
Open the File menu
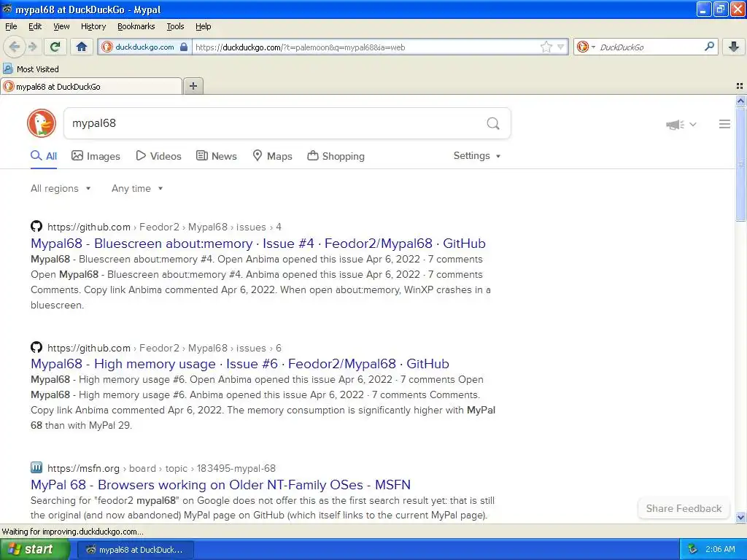[x=11, y=26]
